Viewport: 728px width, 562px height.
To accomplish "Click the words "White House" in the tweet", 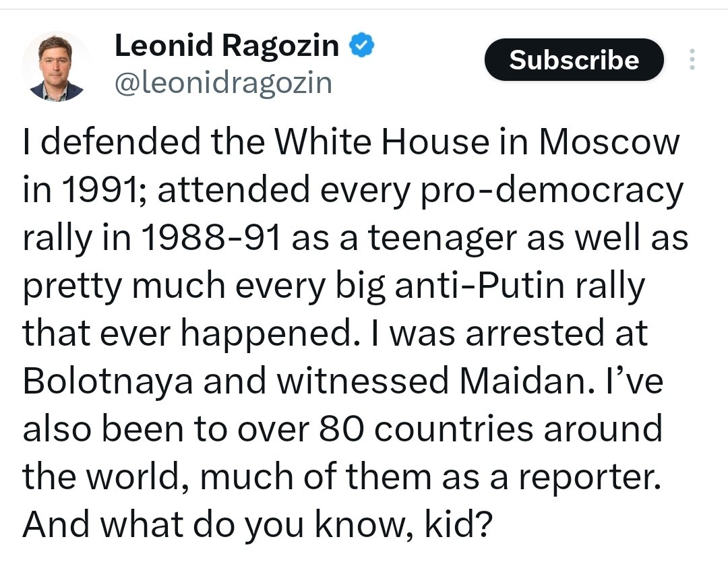I will tap(382, 141).
